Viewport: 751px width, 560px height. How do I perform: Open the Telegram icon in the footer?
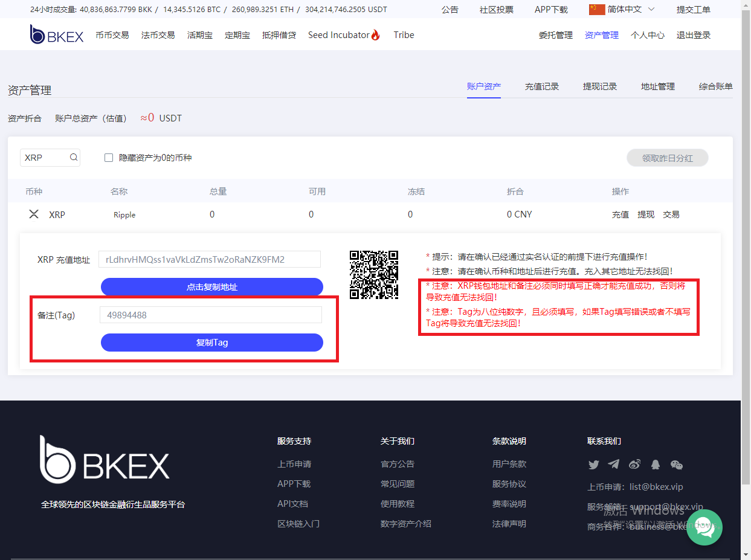[x=614, y=465]
